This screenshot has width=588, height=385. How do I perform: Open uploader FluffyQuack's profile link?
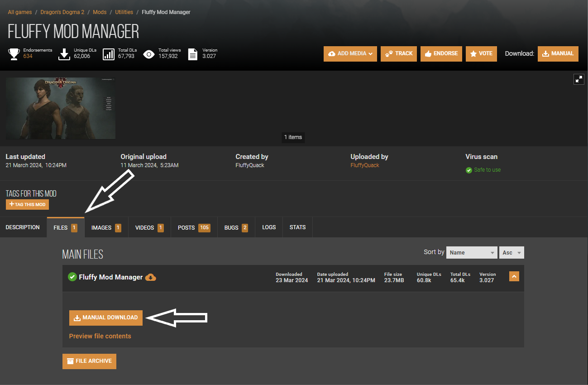point(365,165)
